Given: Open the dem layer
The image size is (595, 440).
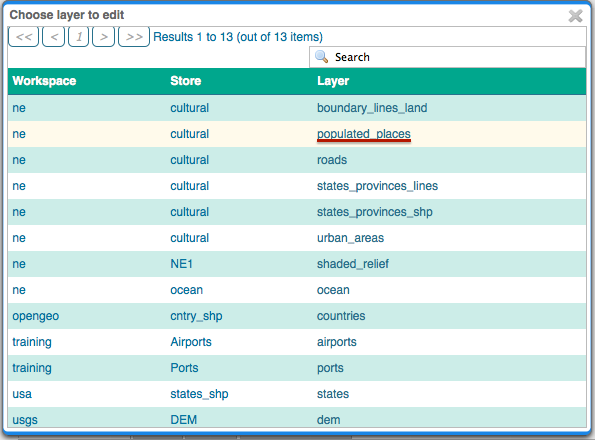Looking at the screenshot, I should click(x=328, y=420).
